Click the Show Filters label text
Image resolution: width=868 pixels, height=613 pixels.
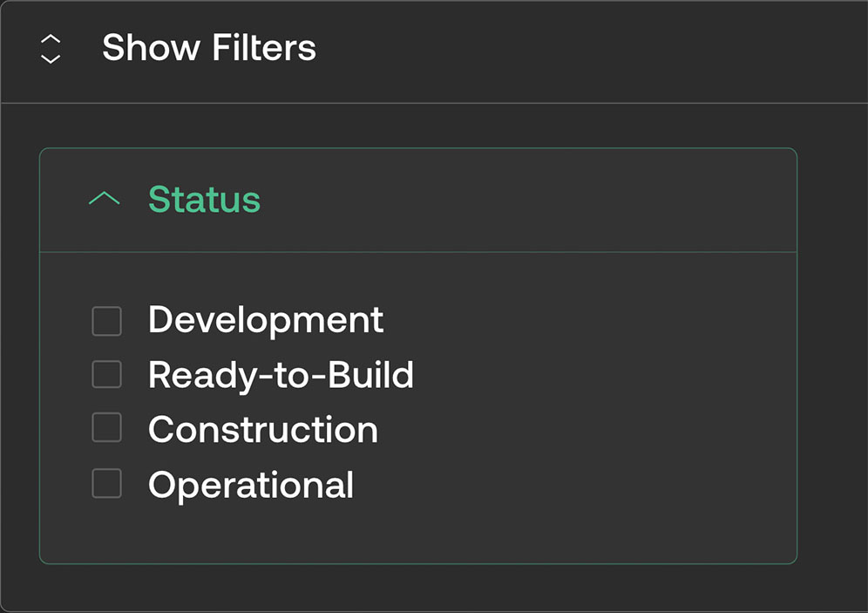tap(208, 48)
